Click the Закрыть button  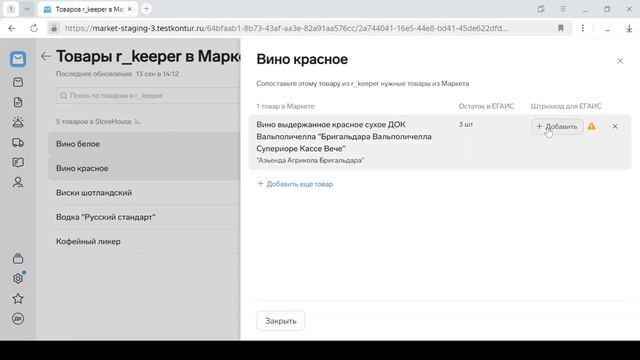[x=280, y=321]
